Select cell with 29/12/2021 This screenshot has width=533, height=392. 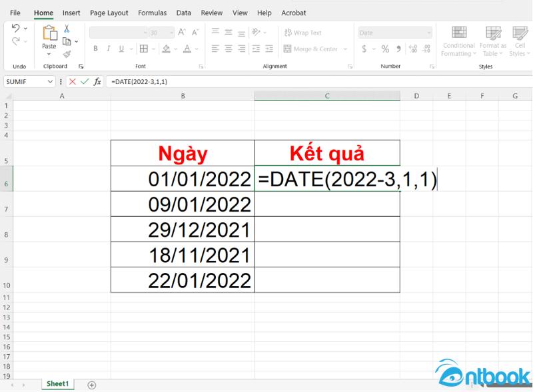(183, 230)
